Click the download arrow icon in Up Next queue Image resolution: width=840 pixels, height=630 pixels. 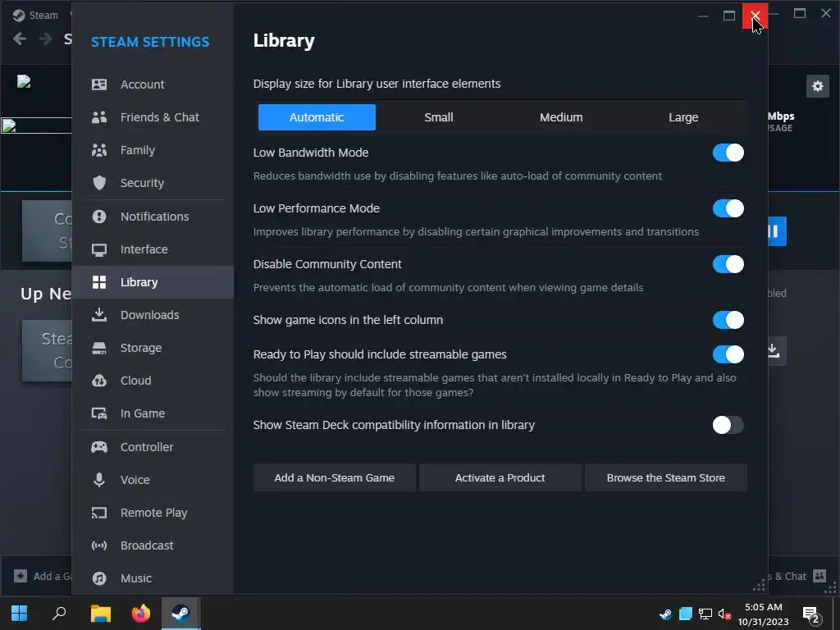[x=773, y=351]
